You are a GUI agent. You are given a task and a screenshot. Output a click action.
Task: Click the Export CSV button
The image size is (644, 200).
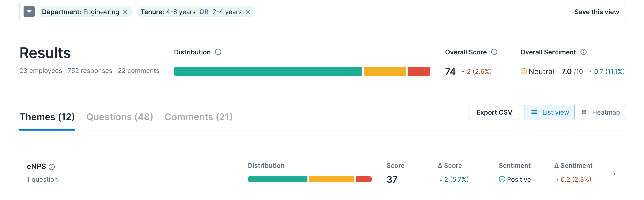(494, 112)
